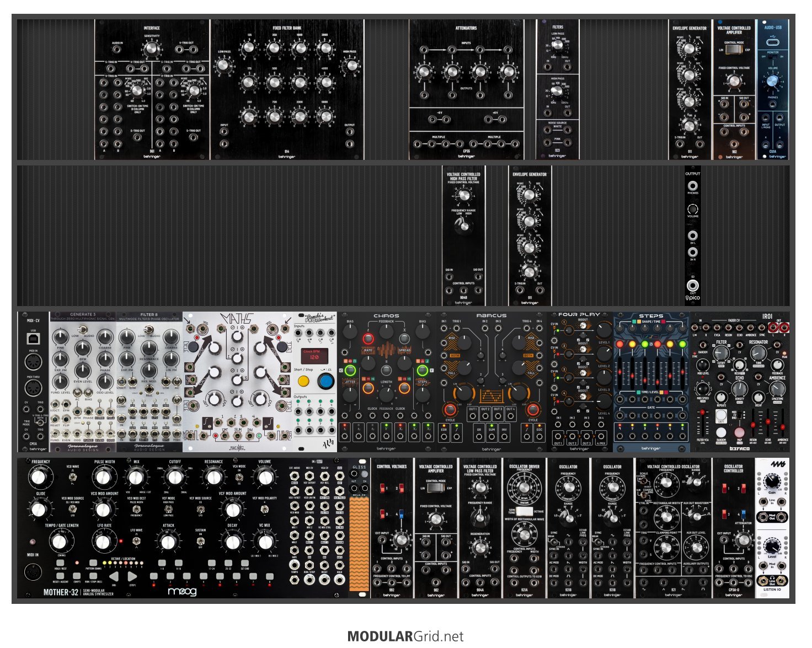The height and width of the screenshot is (648, 812).
Task: Click the orange touch strip on the Gliss module
Action: (x=359, y=544)
